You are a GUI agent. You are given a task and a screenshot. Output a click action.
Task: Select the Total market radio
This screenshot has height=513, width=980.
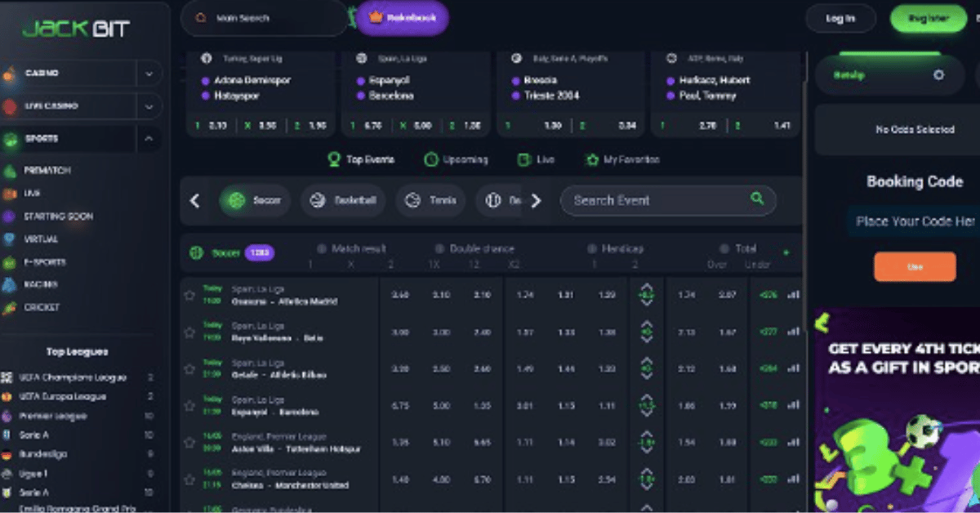click(x=724, y=248)
